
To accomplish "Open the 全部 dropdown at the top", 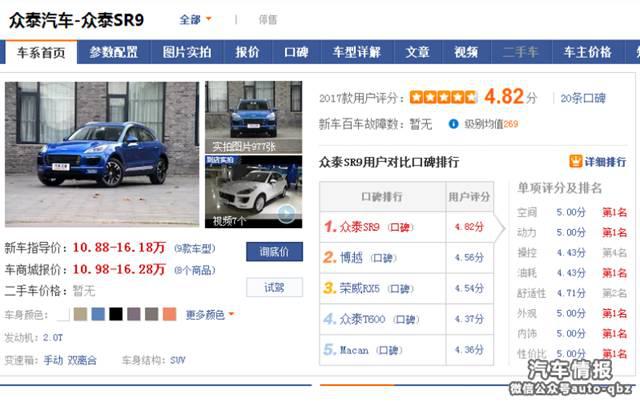I will 195,19.
